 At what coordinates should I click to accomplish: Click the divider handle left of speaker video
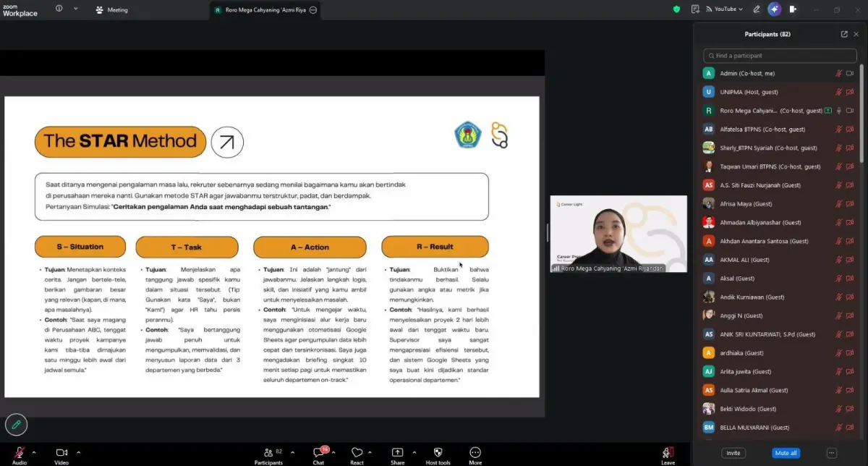547,233
